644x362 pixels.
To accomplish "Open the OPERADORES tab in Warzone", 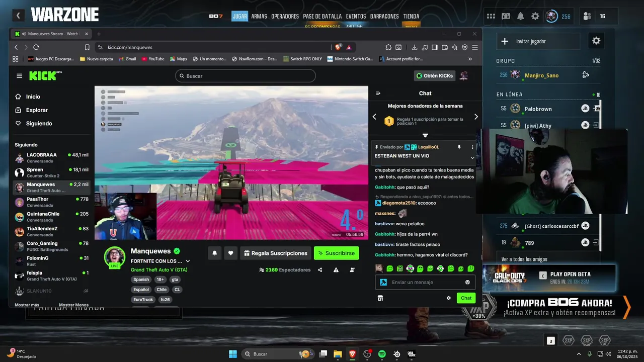I will coord(285,16).
